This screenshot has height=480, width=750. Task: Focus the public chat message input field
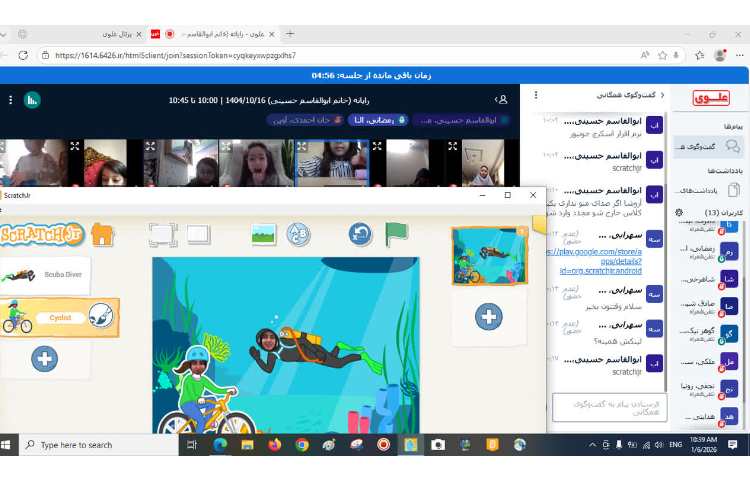pos(609,408)
